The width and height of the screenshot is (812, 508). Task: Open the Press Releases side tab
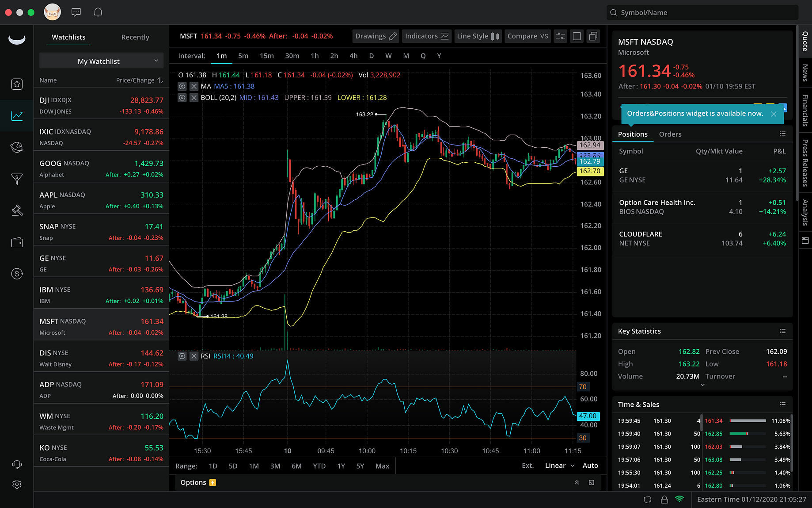coord(805,163)
